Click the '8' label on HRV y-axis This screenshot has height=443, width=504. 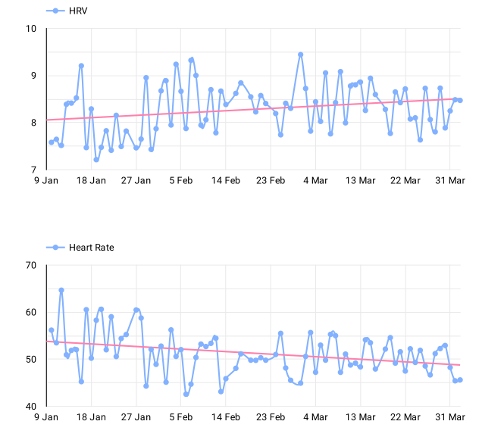(33, 123)
